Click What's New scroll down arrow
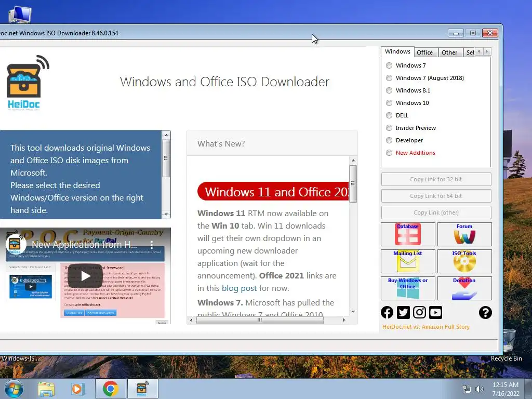532x399 pixels. [x=353, y=311]
